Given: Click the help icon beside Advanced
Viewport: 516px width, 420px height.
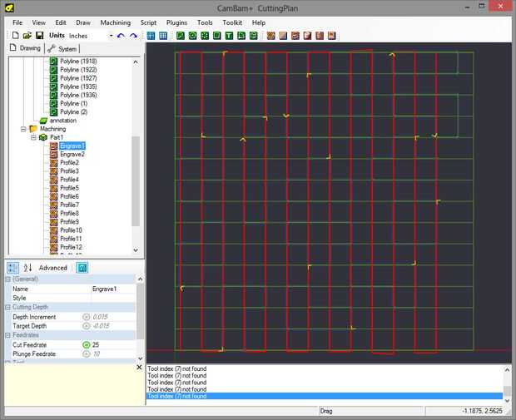Looking at the screenshot, I should tap(82, 267).
